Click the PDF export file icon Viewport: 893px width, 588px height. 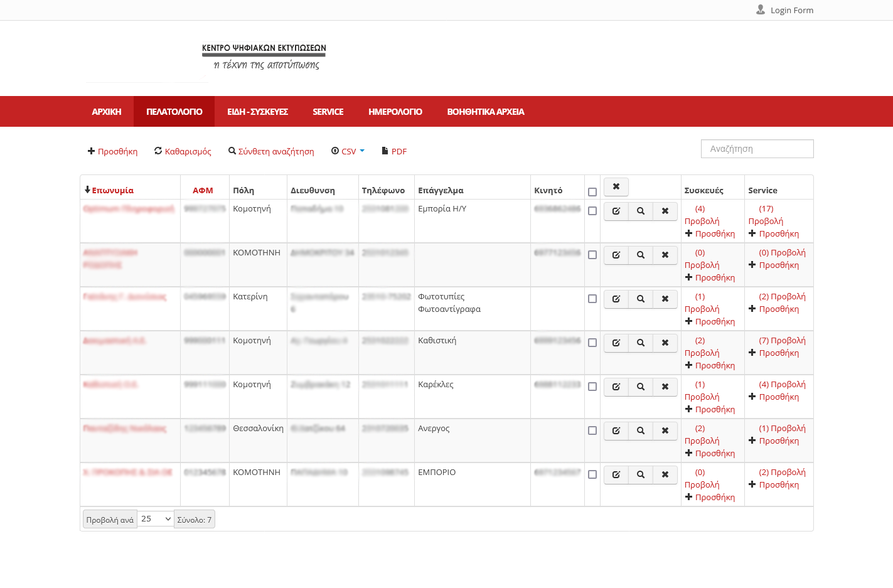385,151
